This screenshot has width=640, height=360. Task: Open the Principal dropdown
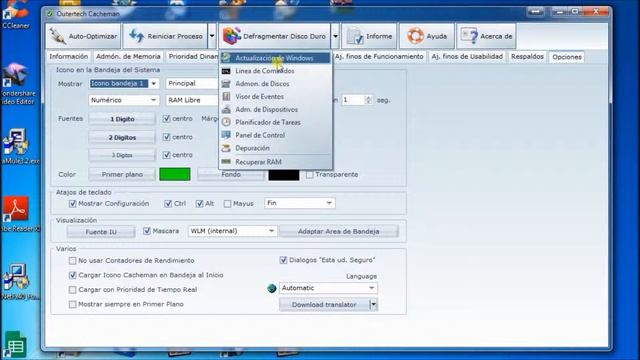(x=192, y=84)
